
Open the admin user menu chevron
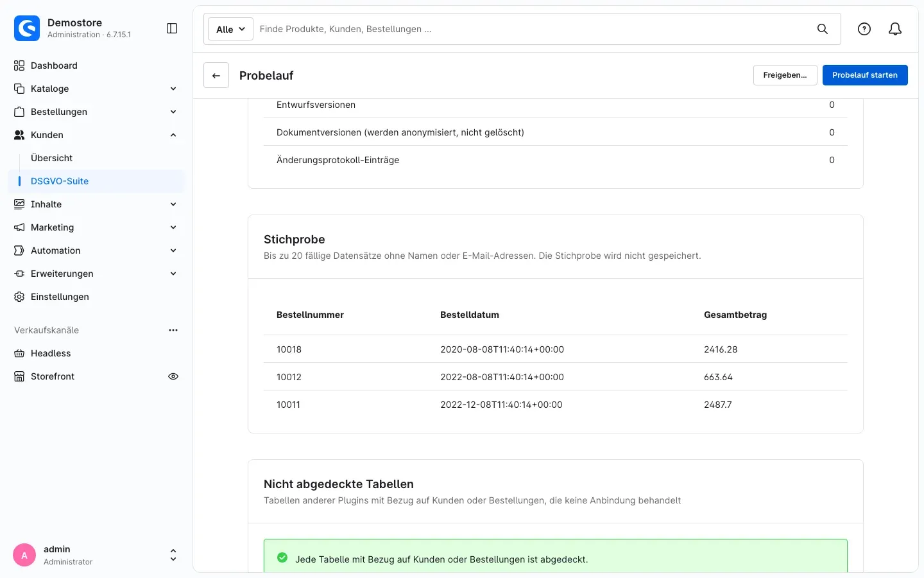point(173,555)
